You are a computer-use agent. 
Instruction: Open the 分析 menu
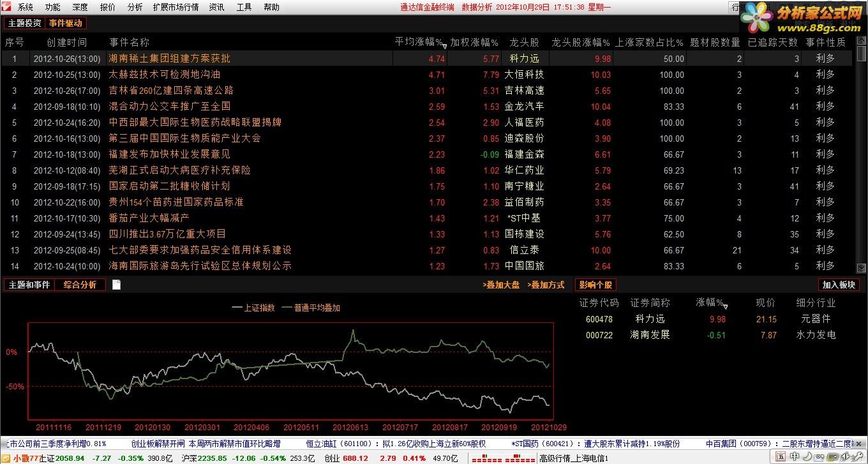coord(135,7)
